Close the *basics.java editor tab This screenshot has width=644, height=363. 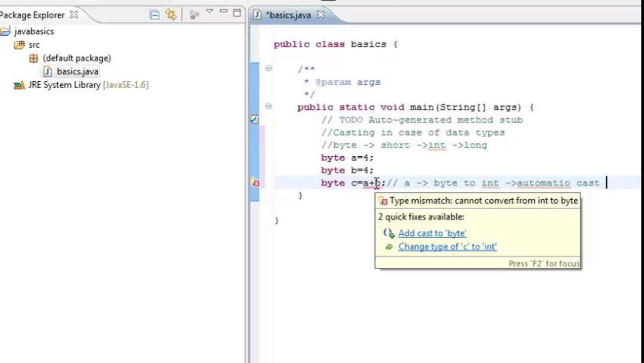click(319, 15)
